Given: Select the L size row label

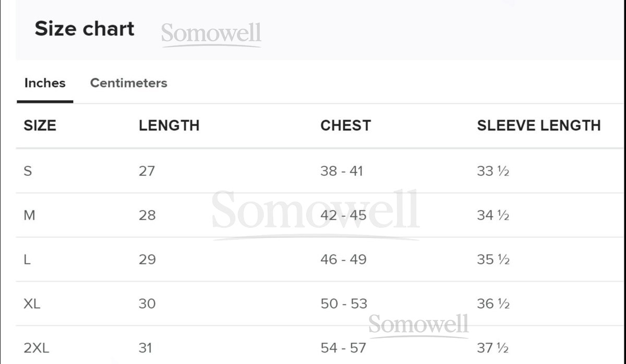Looking at the screenshot, I should click(x=27, y=260).
